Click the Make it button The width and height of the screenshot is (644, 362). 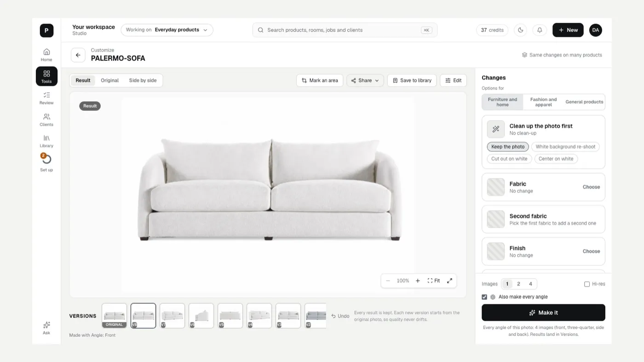(543, 312)
